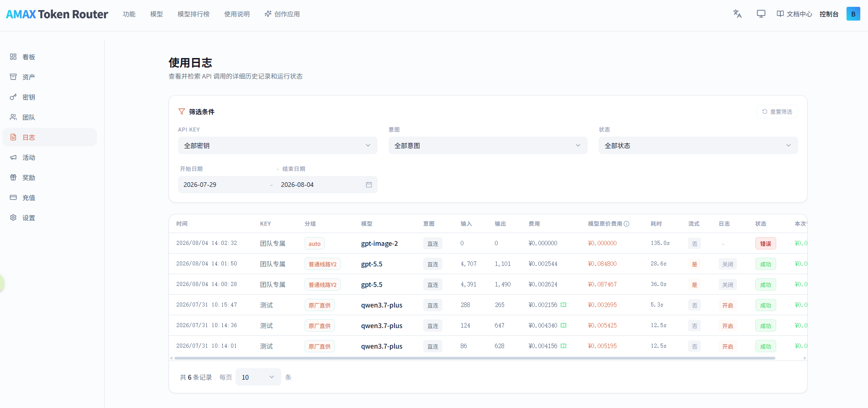Click the 活动 megaphone sidebar icon

[x=13, y=157]
